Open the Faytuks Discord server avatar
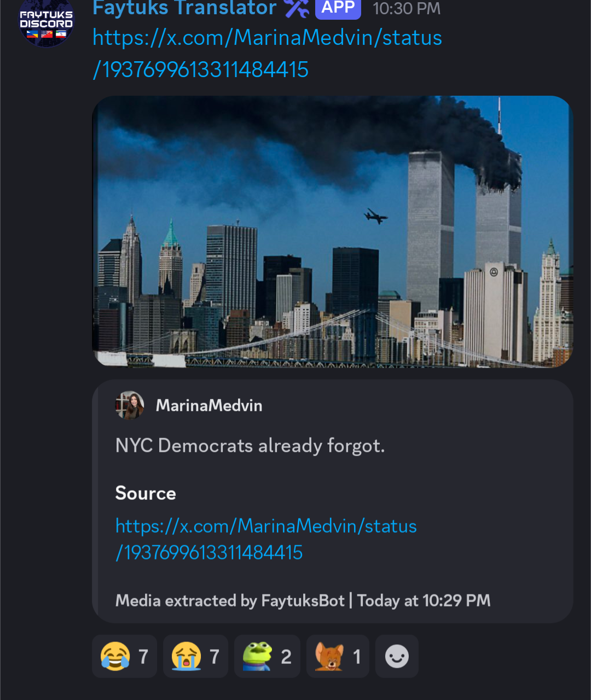The height and width of the screenshot is (700, 591). (47, 22)
